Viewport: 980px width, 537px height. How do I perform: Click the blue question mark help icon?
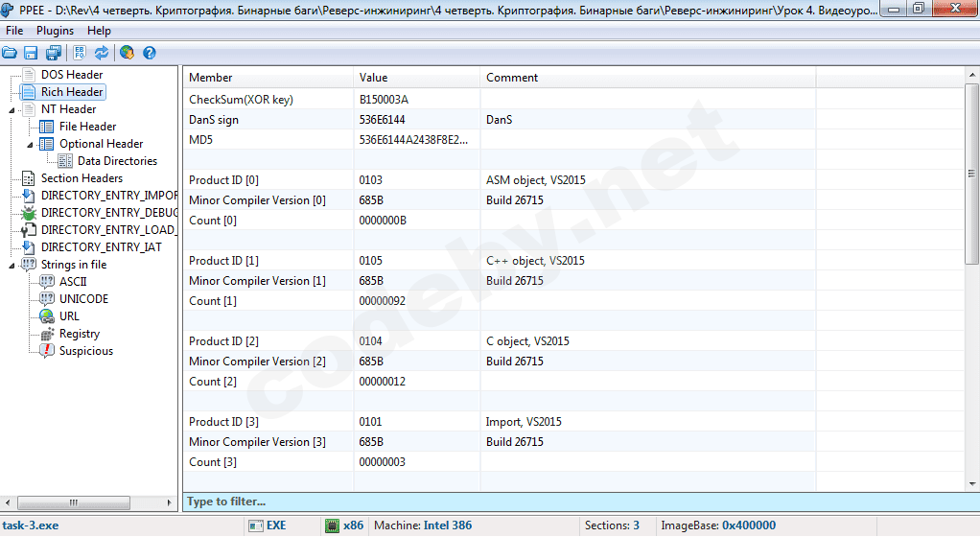pyautogui.click(x=150, y=53)
